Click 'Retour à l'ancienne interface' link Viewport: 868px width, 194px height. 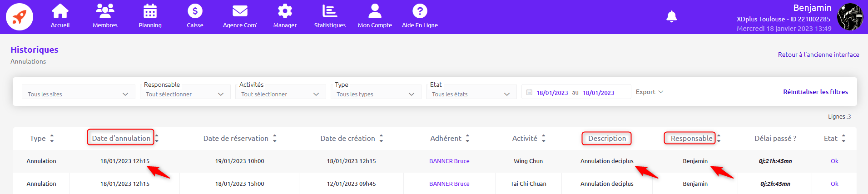coord(818,55)
